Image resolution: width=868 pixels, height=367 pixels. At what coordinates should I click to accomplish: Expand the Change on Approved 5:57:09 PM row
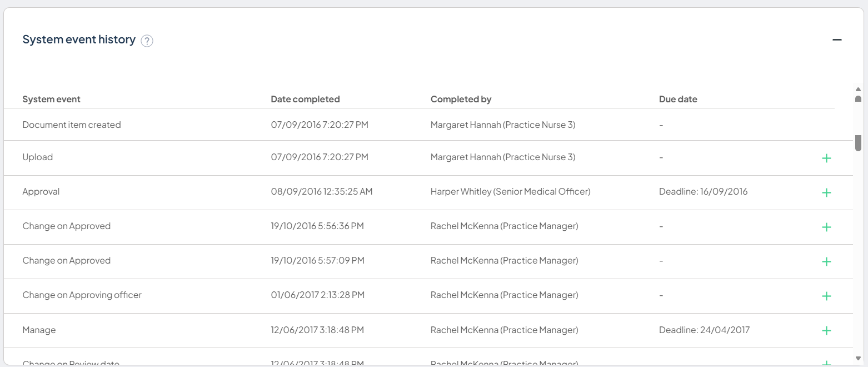(x=826, y=262)
